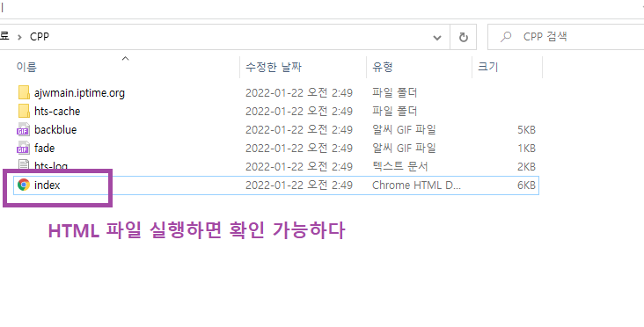Select the hts-cache name text

point(57,112)
